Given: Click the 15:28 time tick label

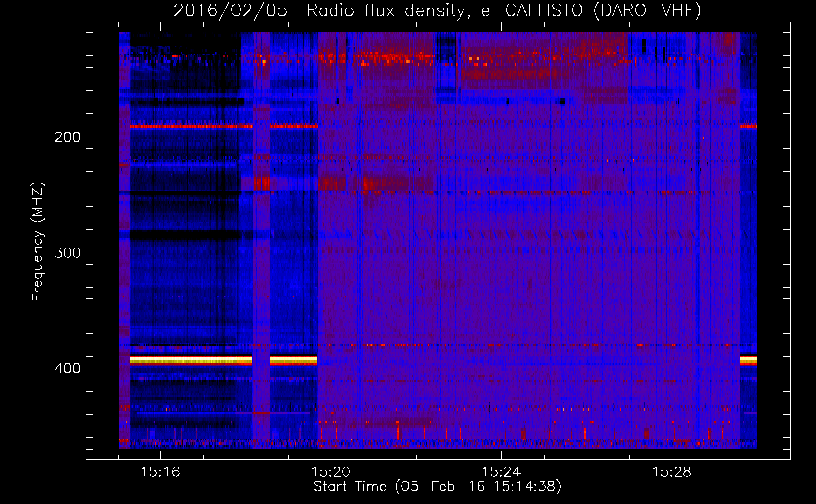Looking at the screenshot, I should [672, 472].
